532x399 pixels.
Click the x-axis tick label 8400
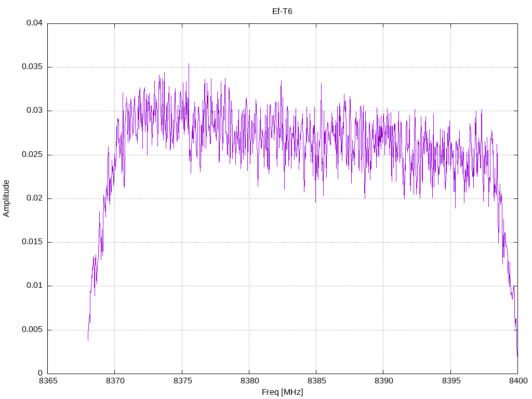point(518,381)
